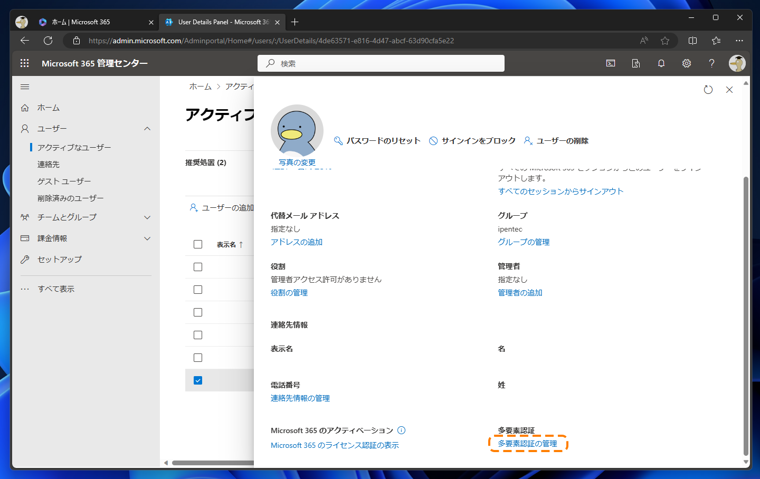Open the browser profile icon

[21, 22]
